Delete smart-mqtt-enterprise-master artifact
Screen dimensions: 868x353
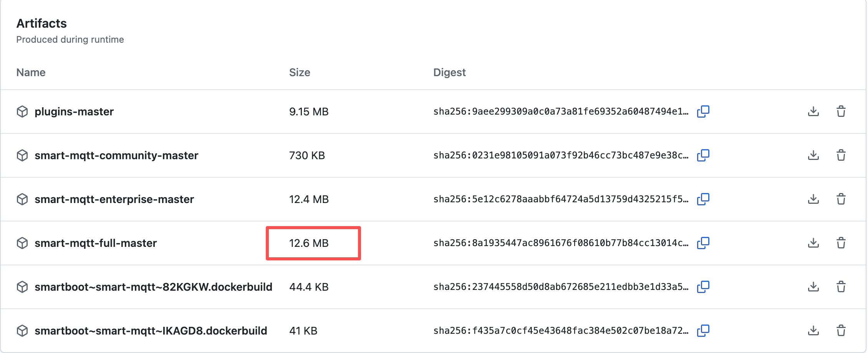(841, 199)
